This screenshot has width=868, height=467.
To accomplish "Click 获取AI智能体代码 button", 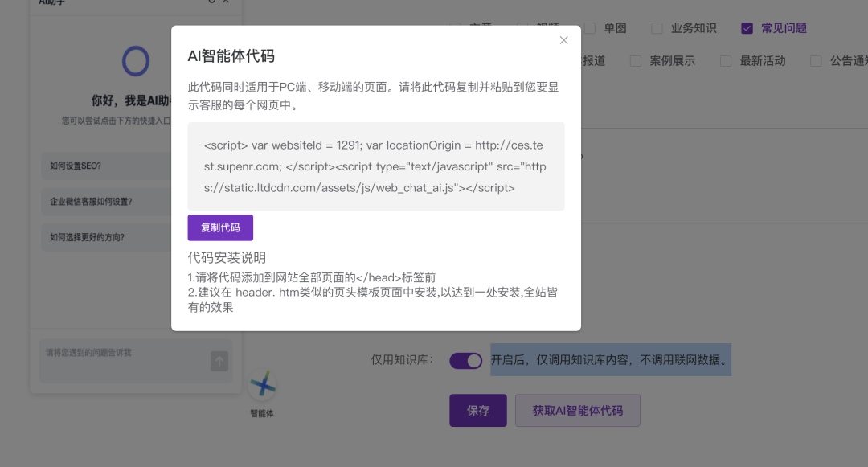I will pos(577,410).
